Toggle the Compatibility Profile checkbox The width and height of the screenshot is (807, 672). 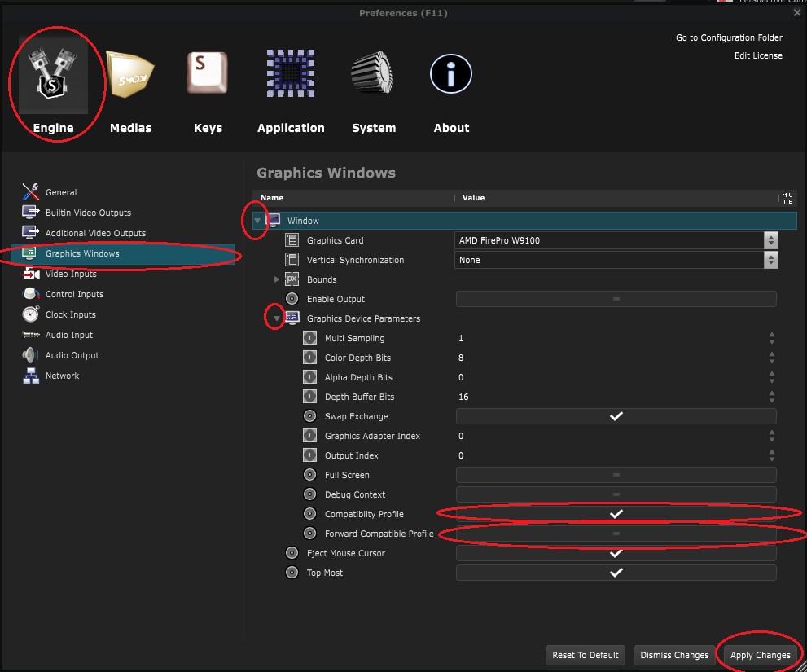616,514
